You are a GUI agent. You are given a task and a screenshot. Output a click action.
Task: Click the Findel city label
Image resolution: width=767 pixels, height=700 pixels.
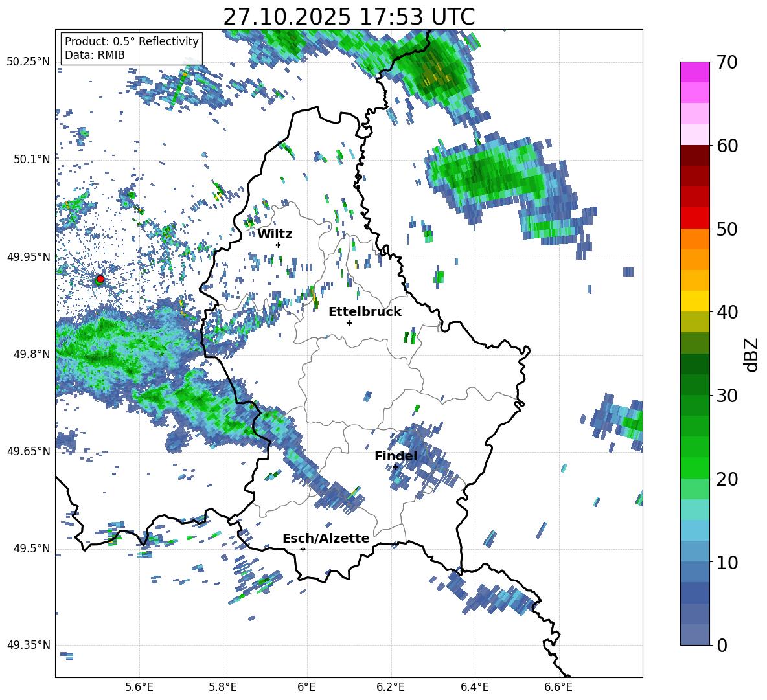click(x=396, y=457)
